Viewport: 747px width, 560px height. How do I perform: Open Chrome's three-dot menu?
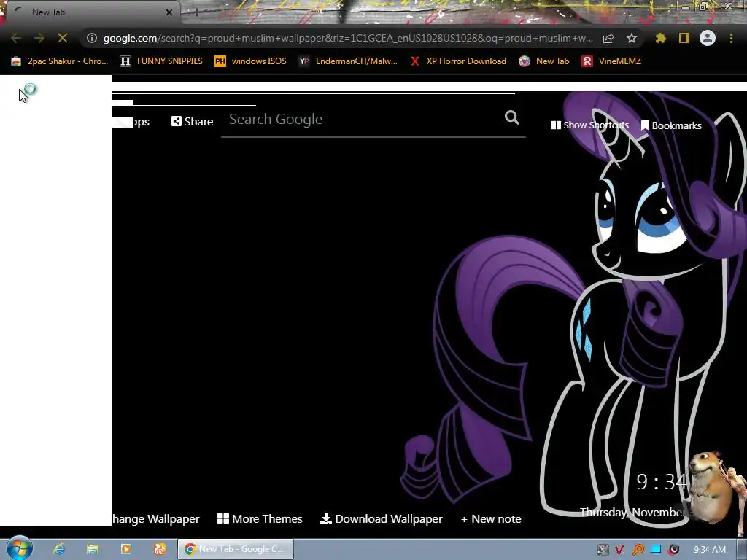[x=731, y=38]
